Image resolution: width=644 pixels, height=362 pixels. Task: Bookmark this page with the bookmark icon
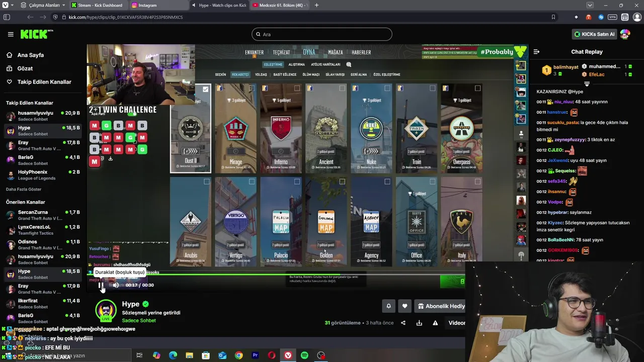[553, 17]
